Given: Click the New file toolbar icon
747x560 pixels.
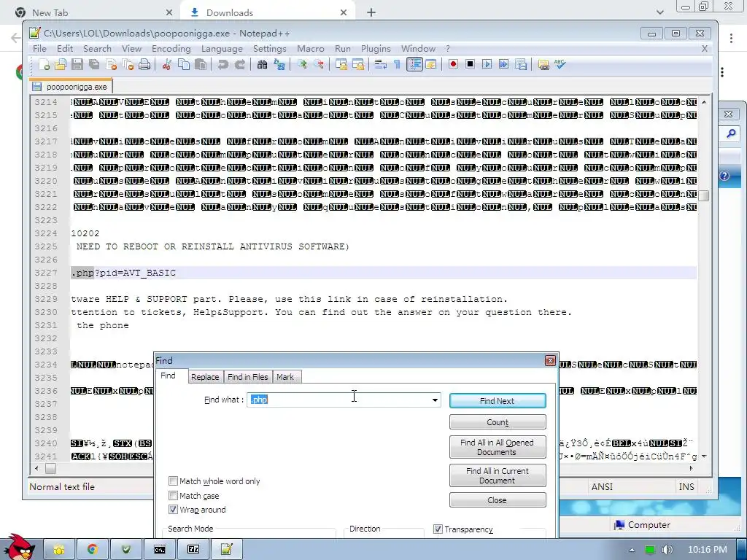Looking at the screenshot, I should pyautogui.click(x=44, y=64).
